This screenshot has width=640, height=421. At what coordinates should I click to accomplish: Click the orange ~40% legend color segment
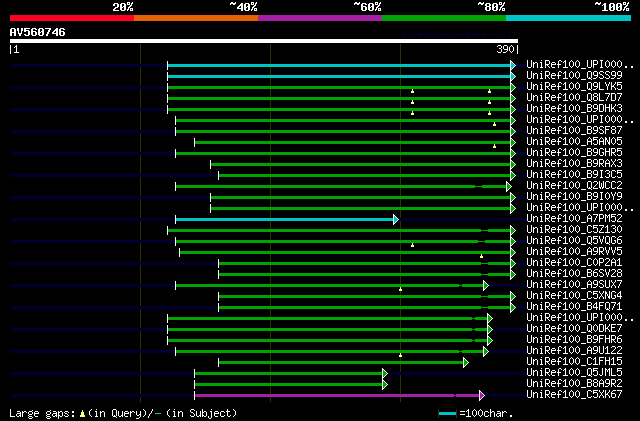pos(196,18)
